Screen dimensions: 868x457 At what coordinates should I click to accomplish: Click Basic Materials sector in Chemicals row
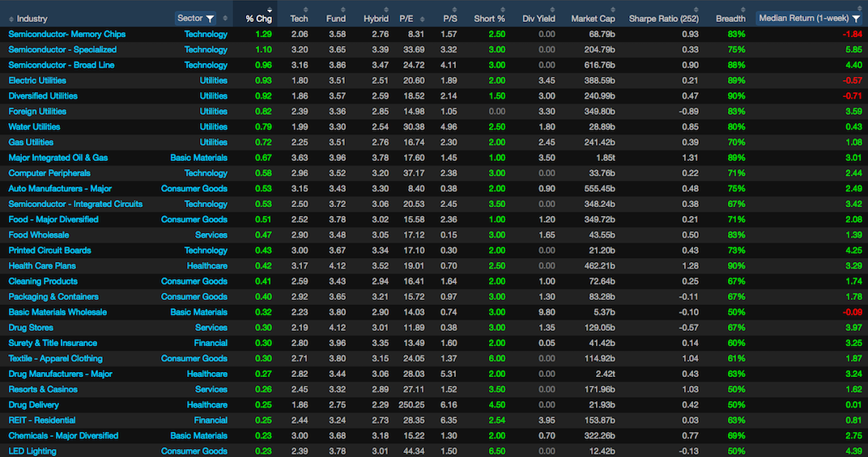[198, 437]
